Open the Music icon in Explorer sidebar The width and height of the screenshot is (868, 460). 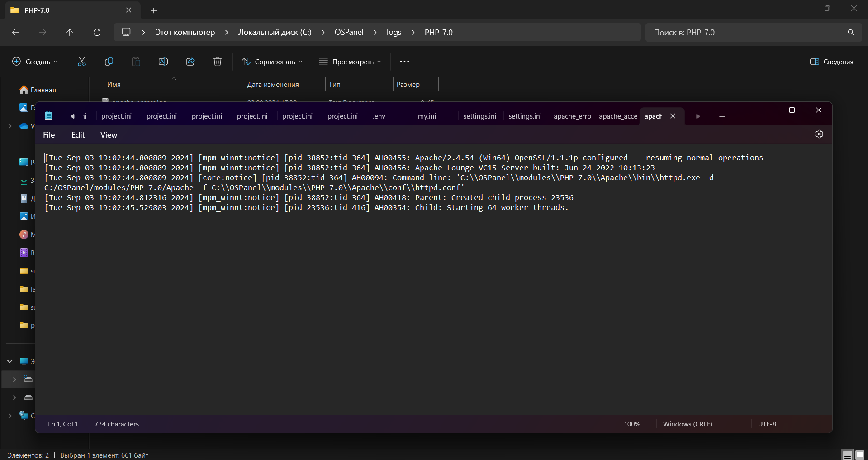click(24, 235)
